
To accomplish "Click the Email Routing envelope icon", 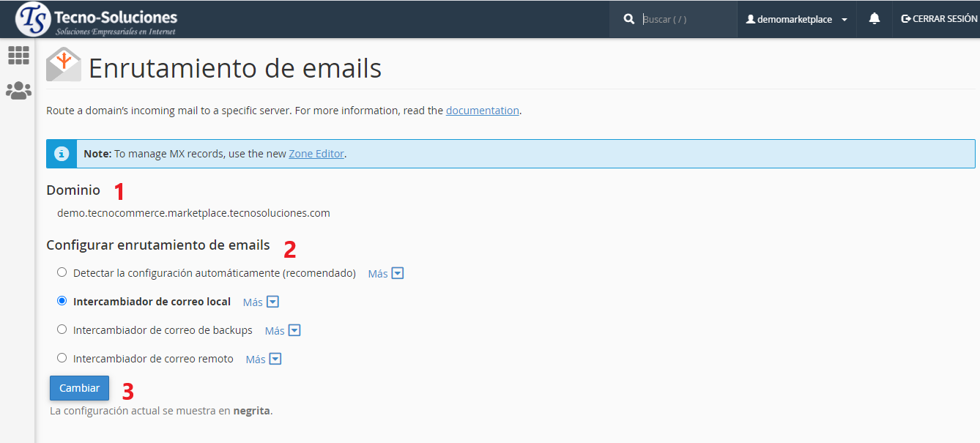I will (x=63, y=64).
